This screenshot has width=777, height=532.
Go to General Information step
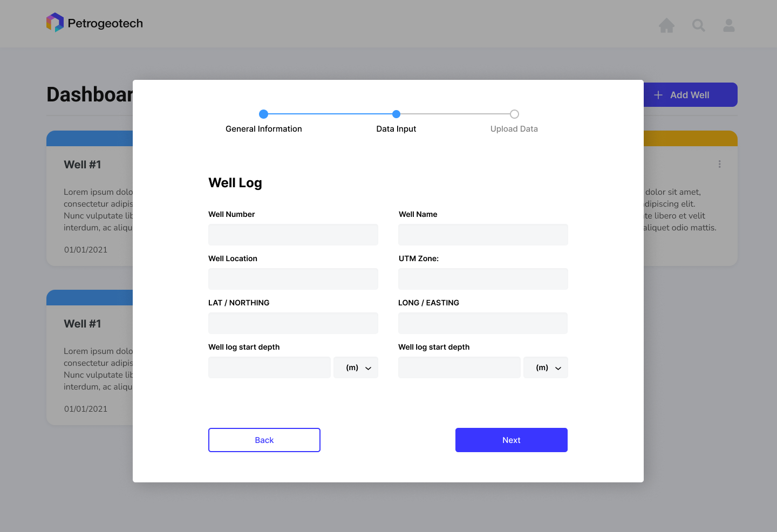pyautogui.click(x=264, y=129)
